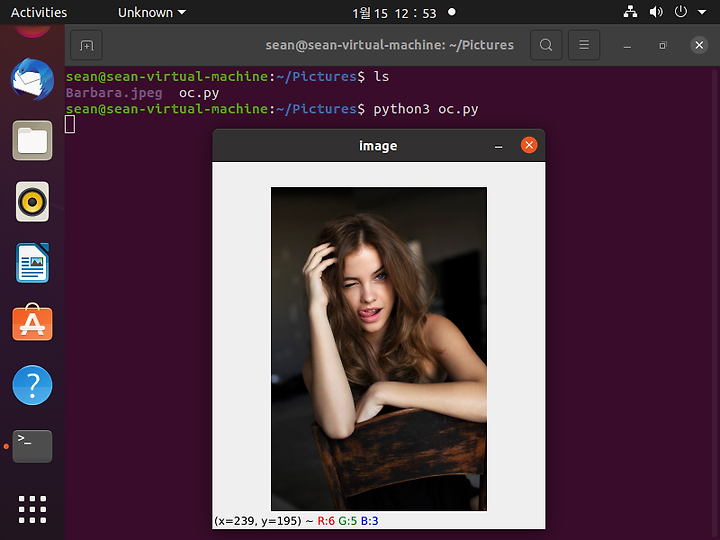Click the B:3 blue value in the status bar

[369, 521]
